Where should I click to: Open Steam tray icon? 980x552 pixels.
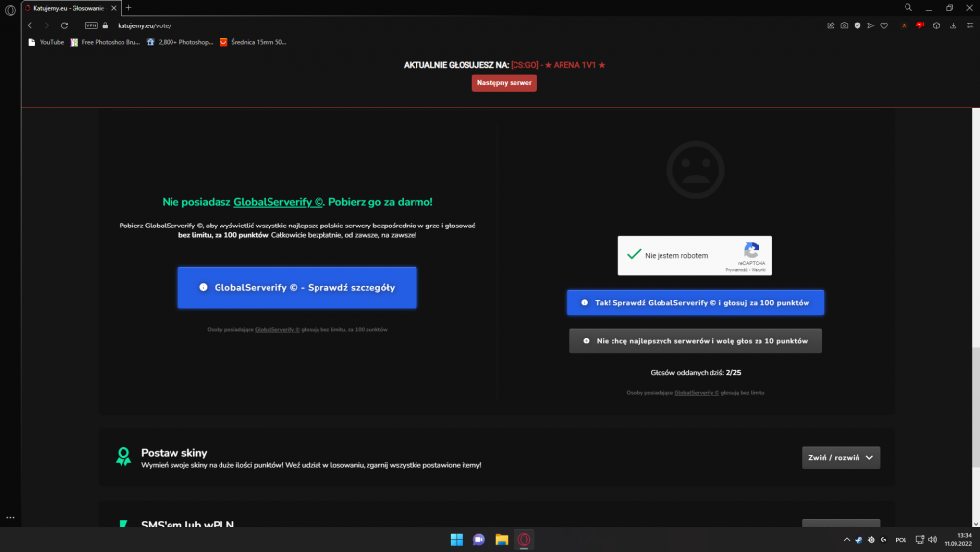point(858,540)
